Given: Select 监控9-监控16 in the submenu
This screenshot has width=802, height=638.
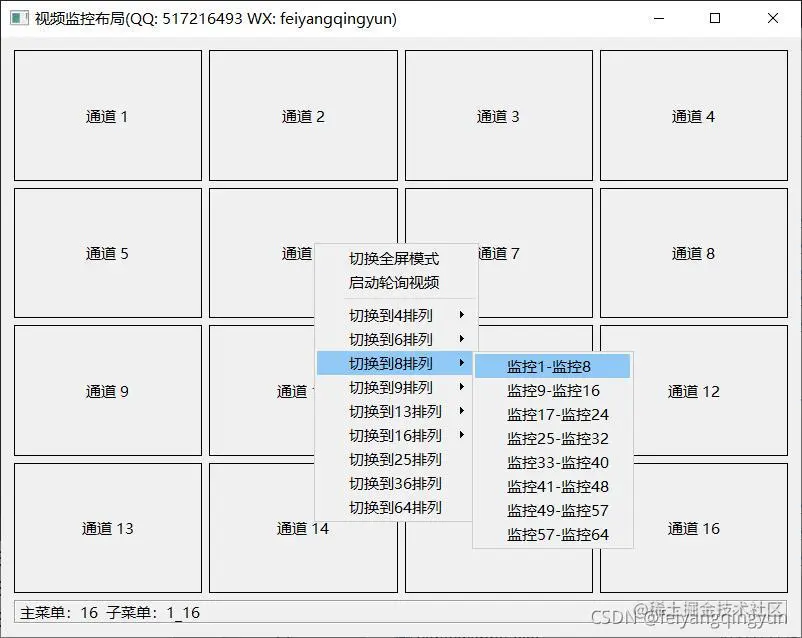Looking at the screenshot, I should (551, 390).
